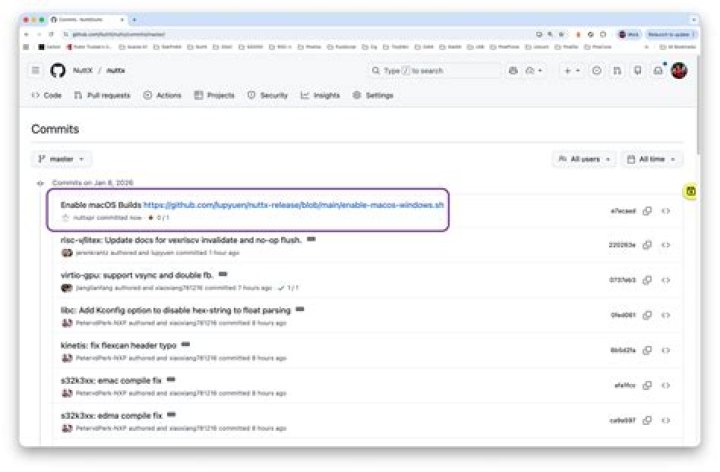
Task: Bookmark this page with the star icon
Action: pos(561,34)
